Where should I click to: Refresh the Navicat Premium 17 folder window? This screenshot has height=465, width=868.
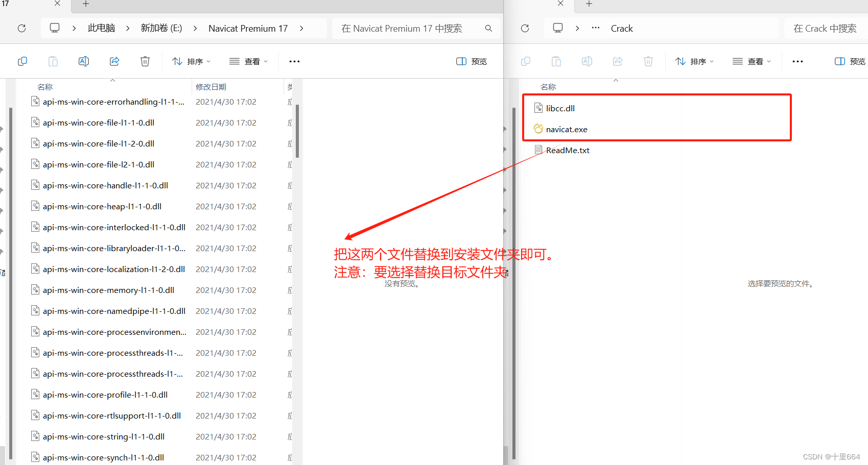tap(21, 28)
